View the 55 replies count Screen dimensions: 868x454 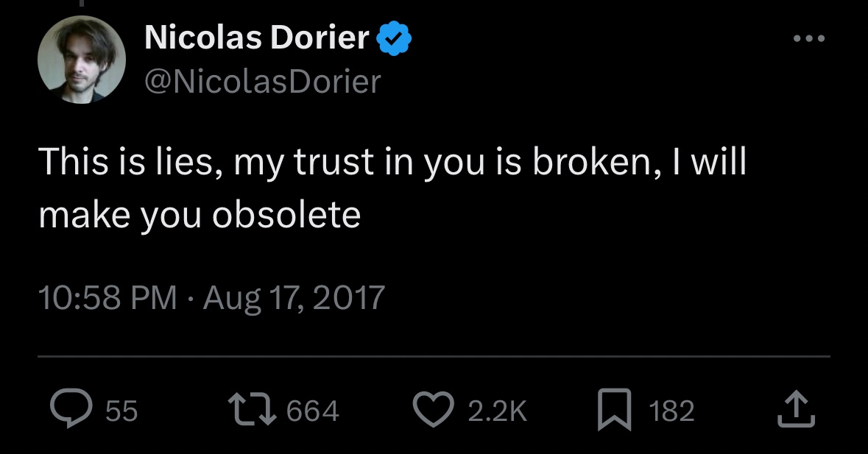(x=121, y=411)
